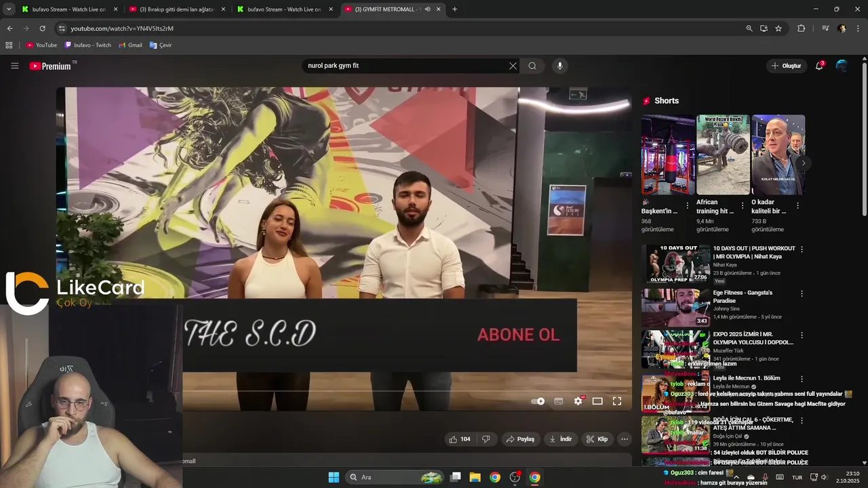
Task: View site information icon in address bar
Action: (62, 28)
